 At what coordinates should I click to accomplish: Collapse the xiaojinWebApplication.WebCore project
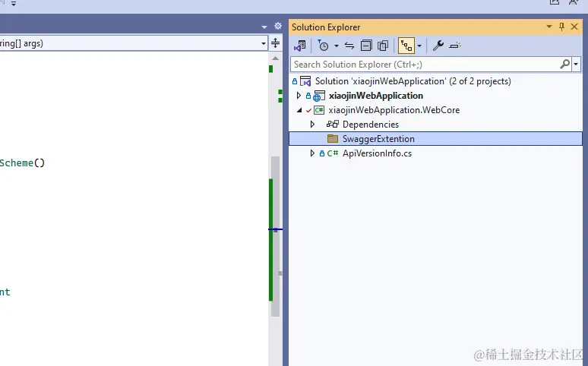point(299,110)
